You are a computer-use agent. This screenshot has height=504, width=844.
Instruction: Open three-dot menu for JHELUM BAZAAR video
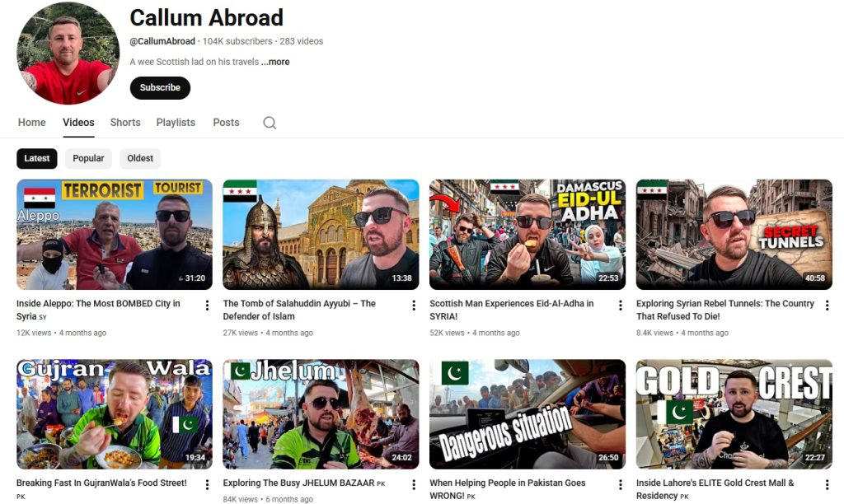tap(414, 485)
